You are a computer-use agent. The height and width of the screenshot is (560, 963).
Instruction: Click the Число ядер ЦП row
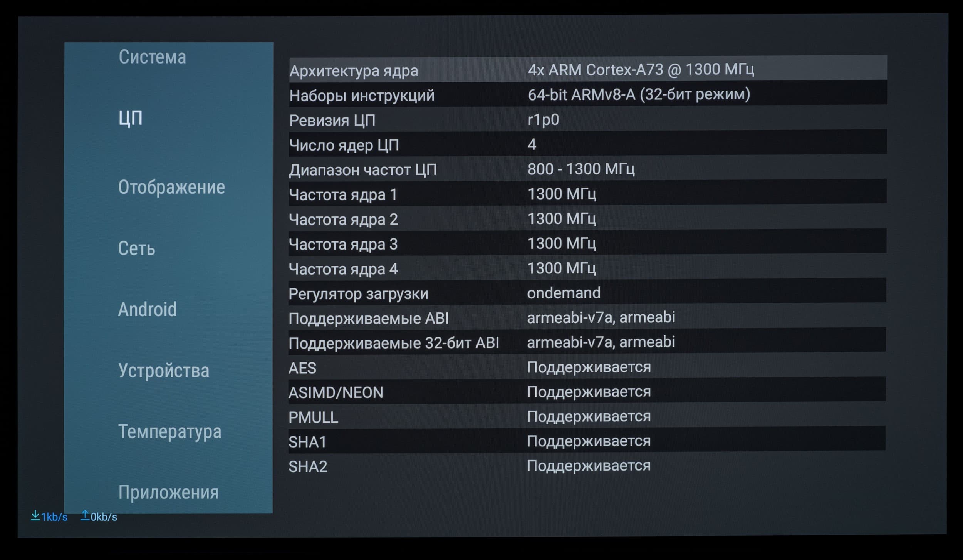tap(587, 144)
